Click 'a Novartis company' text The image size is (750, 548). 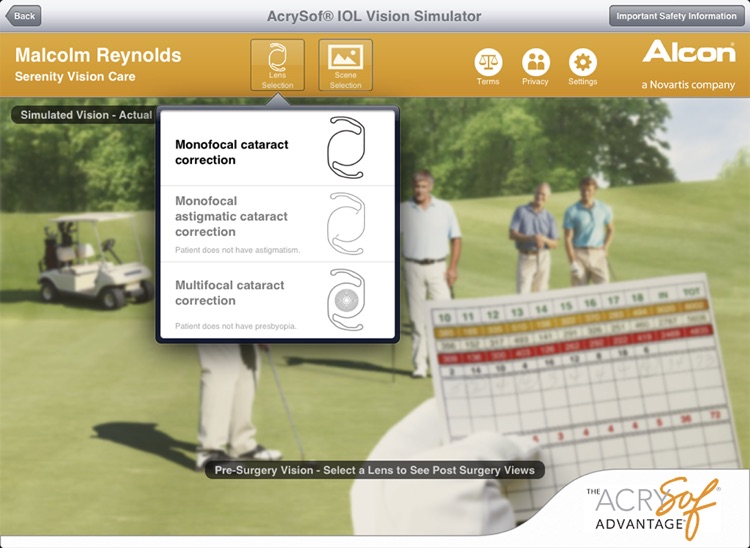tap(688, 85)
